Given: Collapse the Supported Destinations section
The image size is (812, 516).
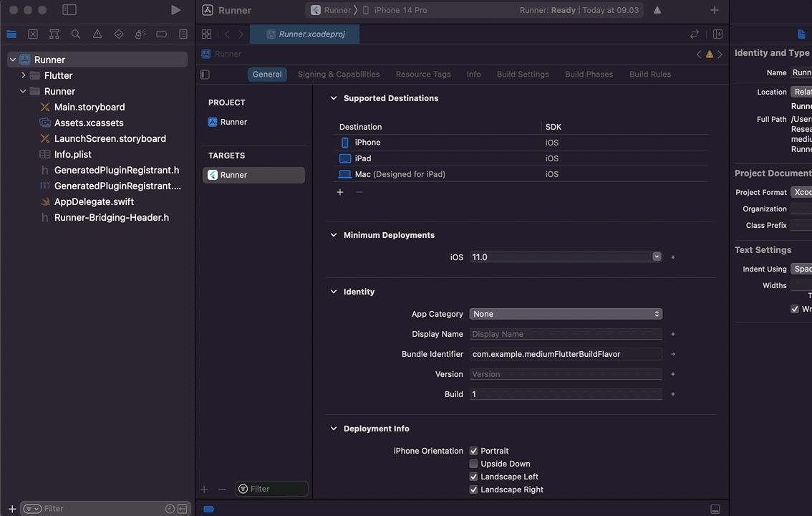Looking at the screenshot, I should coord(334,98).
